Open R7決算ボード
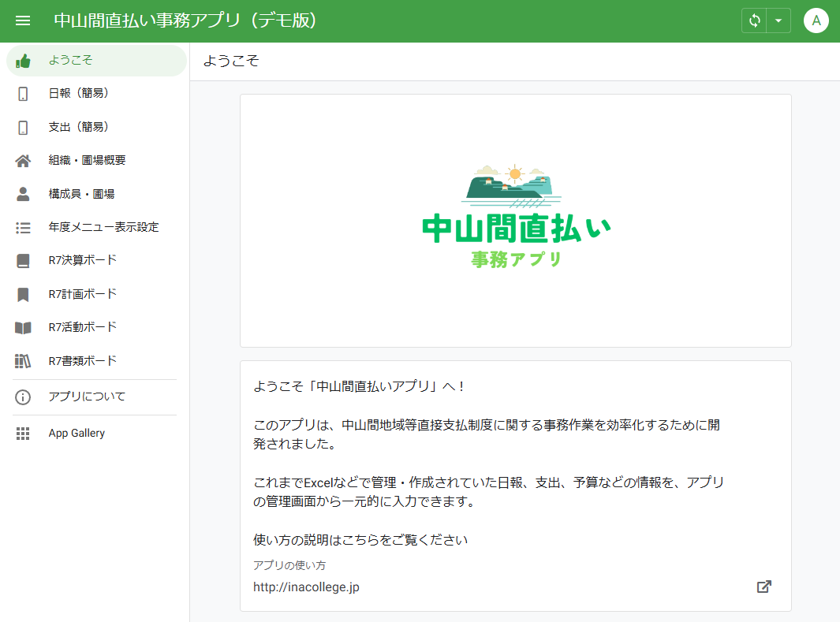The height and width of the screenshot is (622, 840). pyautogui.click(x=96, y=261)
